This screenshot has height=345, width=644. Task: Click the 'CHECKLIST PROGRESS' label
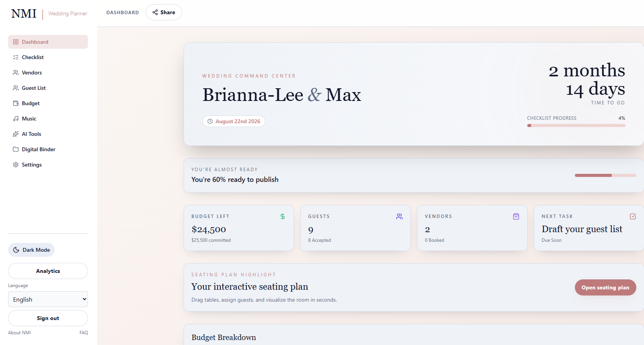click(551, 118)
